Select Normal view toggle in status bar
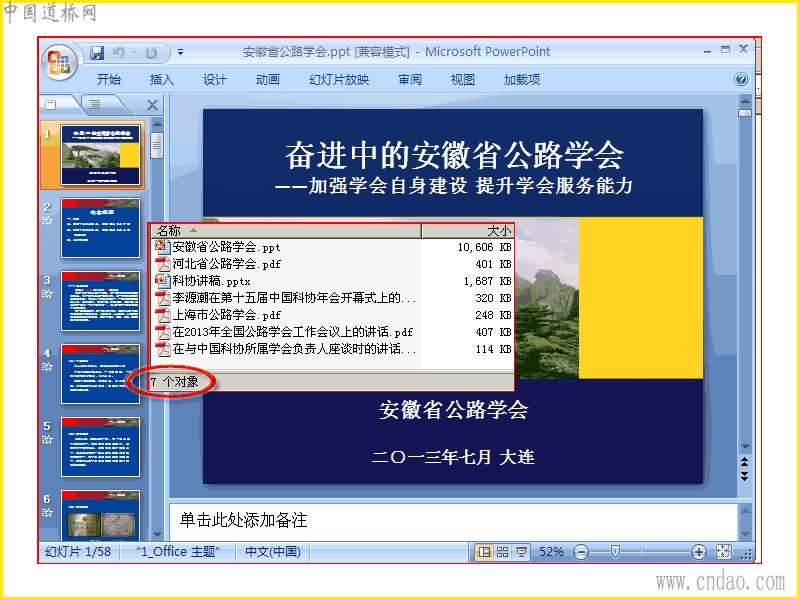Viewport: 800px width, 600px height. point(484,552)
